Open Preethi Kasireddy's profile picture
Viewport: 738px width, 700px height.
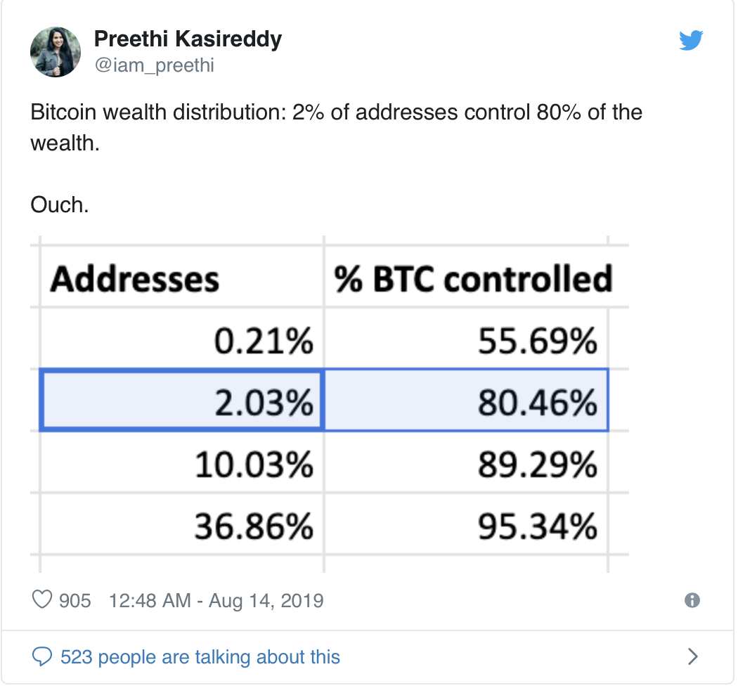[x=56, y=52]
